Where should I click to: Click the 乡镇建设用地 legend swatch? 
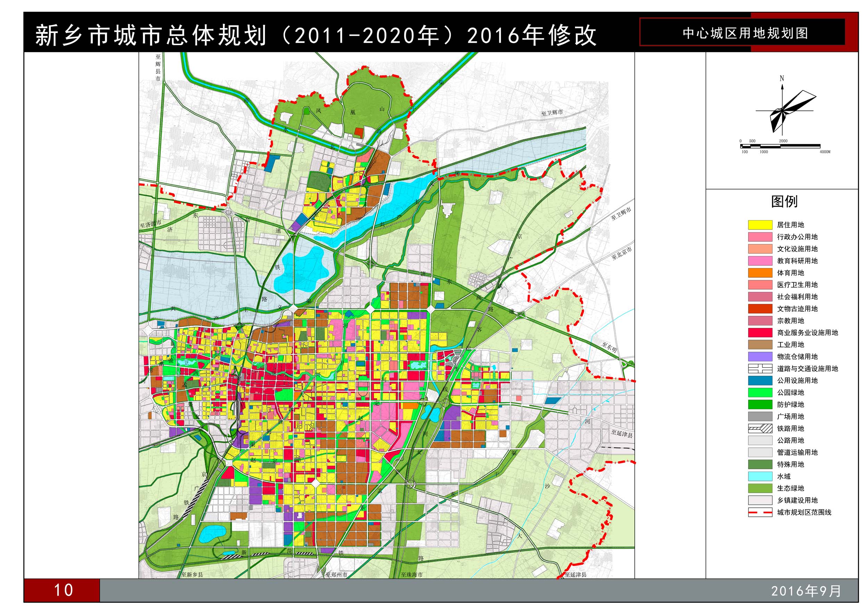[x=760, y=500]
